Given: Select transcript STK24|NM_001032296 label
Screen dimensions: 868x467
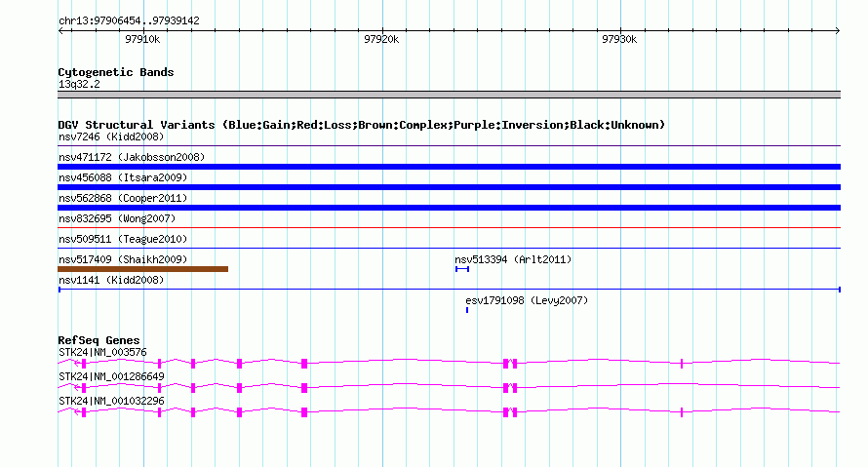Looking at the screenshot, I should [x=111, y=401].
